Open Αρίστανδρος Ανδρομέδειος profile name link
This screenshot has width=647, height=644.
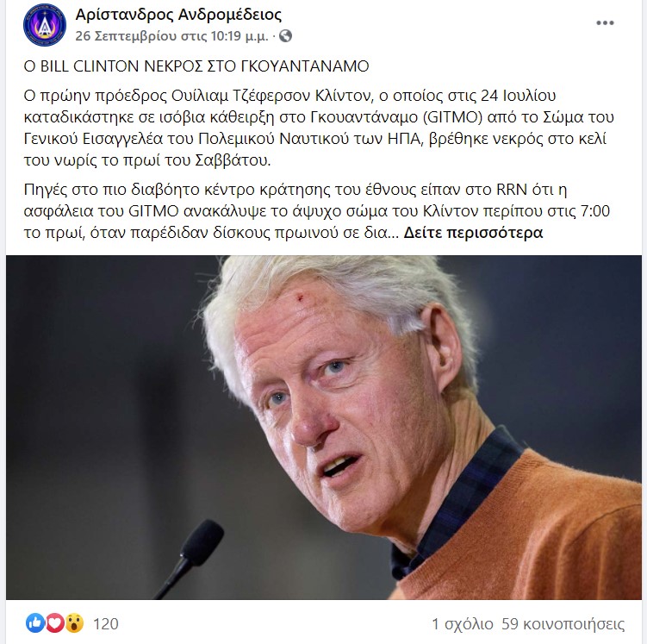point(178,15)
